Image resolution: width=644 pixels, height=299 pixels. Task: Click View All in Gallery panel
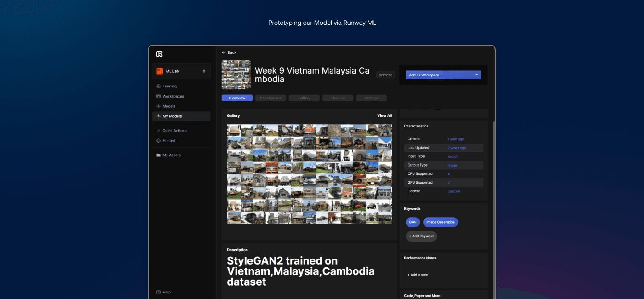pos(385,116)
